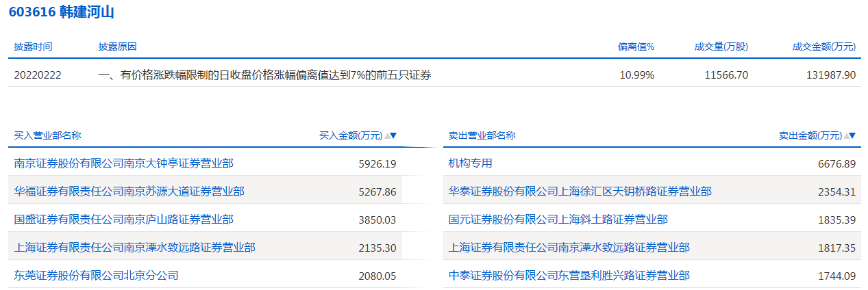This screenshot has height=290, width=868.
Task: Select buy amount 5926.19
Action: (x=377, y=164)
